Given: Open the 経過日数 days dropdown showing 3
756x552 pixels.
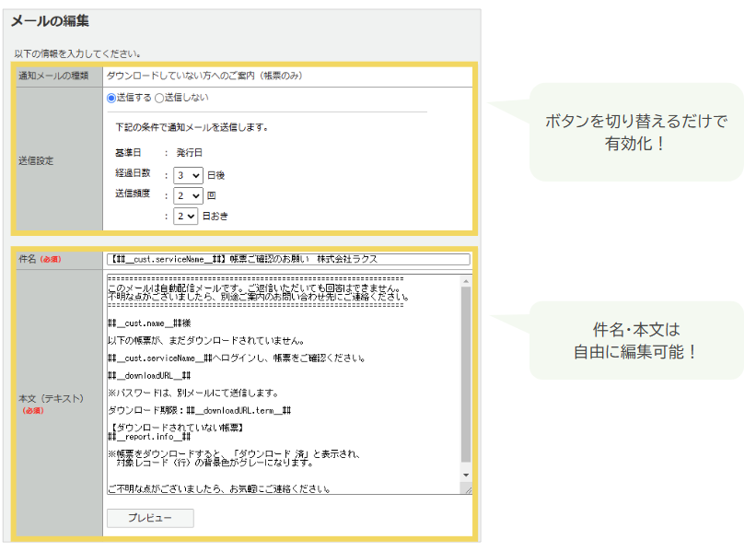Looking at the screenshot, I should pyautogui.click(x=189, y=174).
